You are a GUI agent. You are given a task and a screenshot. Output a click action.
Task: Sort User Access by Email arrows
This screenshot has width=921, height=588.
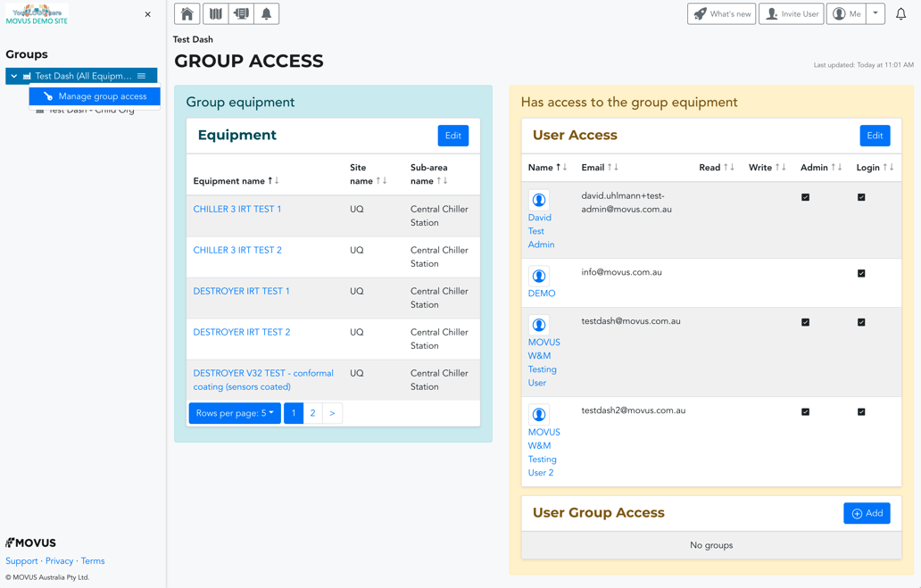click(x=612, y=168)
